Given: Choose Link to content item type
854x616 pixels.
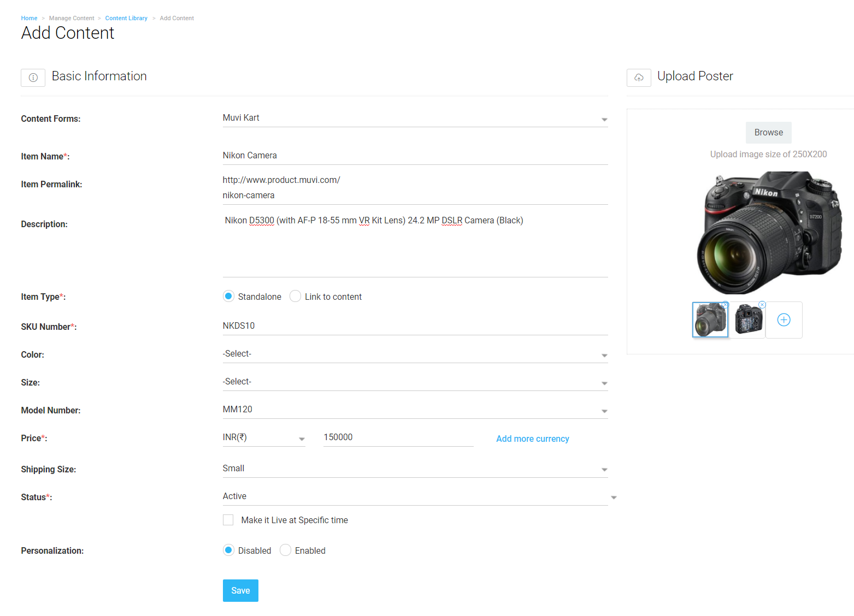Looking at the screenshot, I should (x=296, y=297).
